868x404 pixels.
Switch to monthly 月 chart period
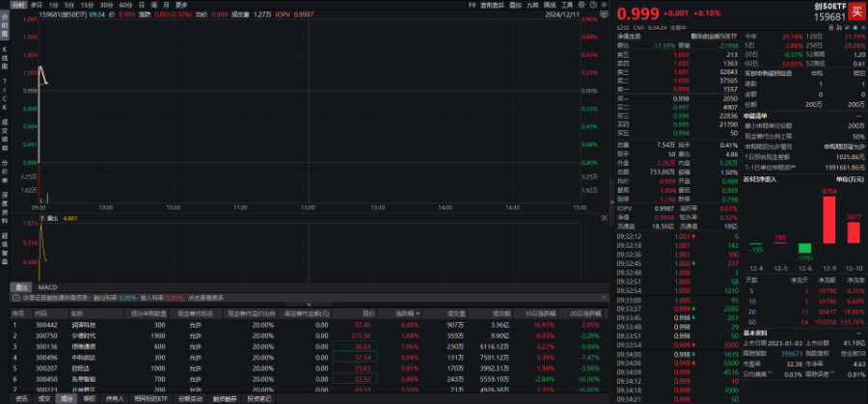166,5
